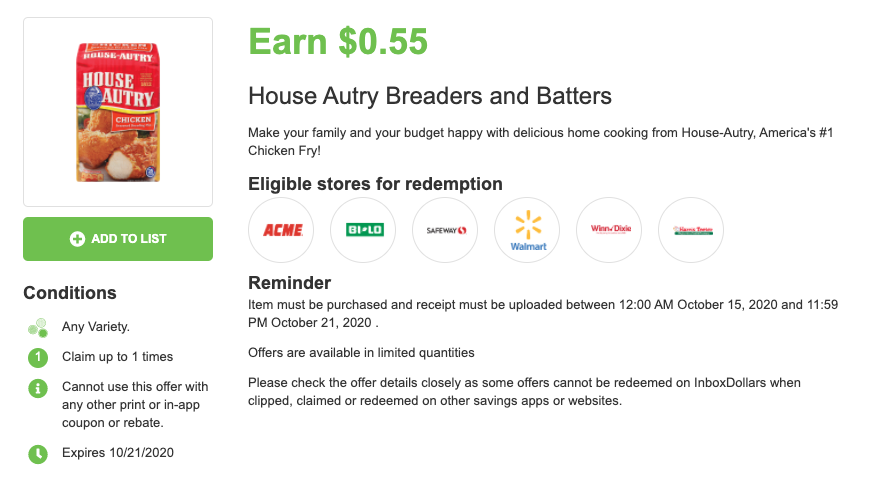The image size is (884, 494).
Task: Click the Expires 10/21/2020 text
Action: click(118, 453)
